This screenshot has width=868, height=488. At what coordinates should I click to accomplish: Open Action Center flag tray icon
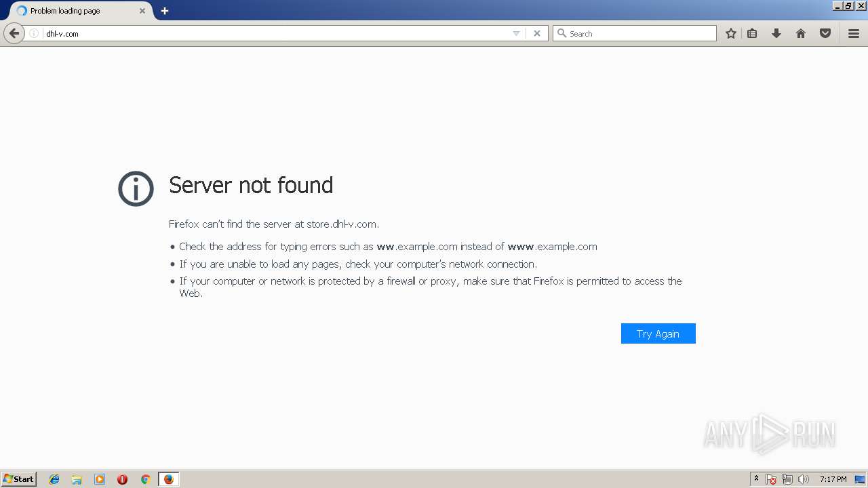(x=771, y=479)
